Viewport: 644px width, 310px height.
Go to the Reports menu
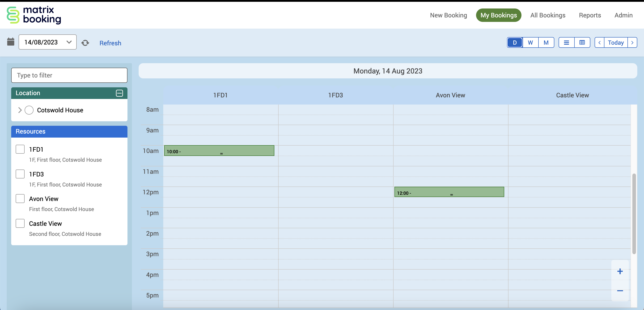(x=590, y=15)
